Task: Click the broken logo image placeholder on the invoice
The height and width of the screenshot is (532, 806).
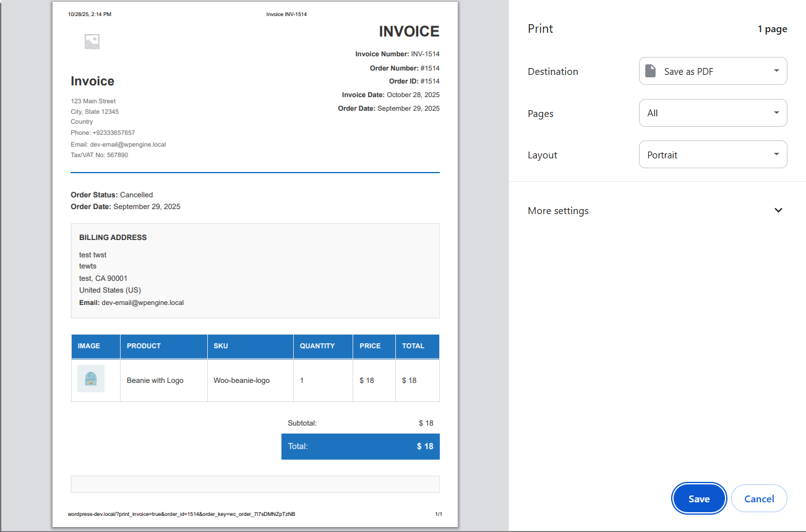Action: tap(92, 41)
